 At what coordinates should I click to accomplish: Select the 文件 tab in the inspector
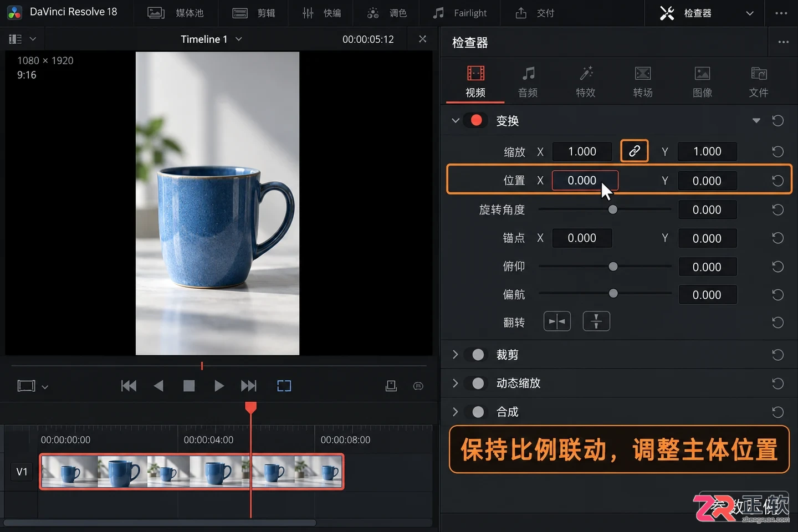[759, 81]
